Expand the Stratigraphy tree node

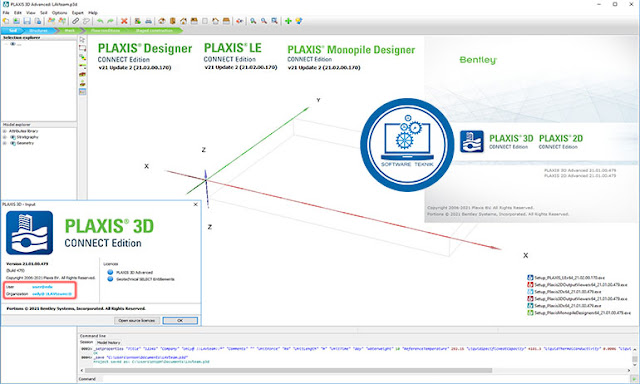point(4,137)
